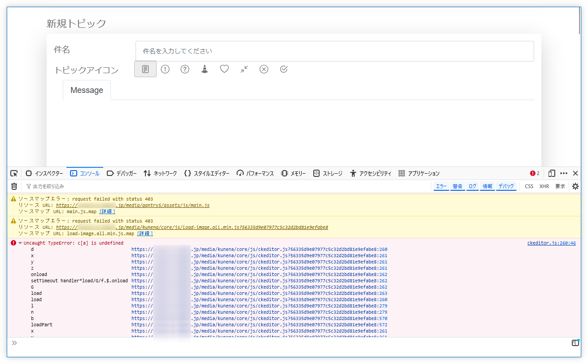This screenshot has height=364, width=588.
Task: Click the red error count badge
Action: pyautogui.click(x=535, y=173)
